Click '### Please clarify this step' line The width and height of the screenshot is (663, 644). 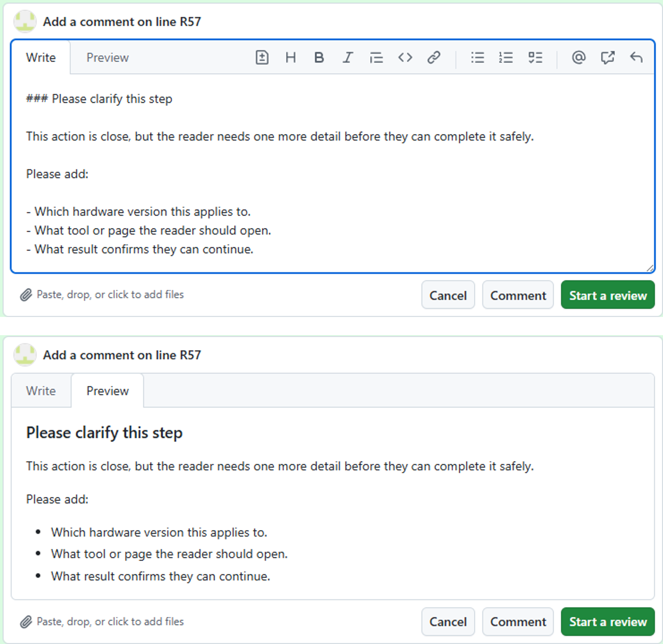(99, 99)
